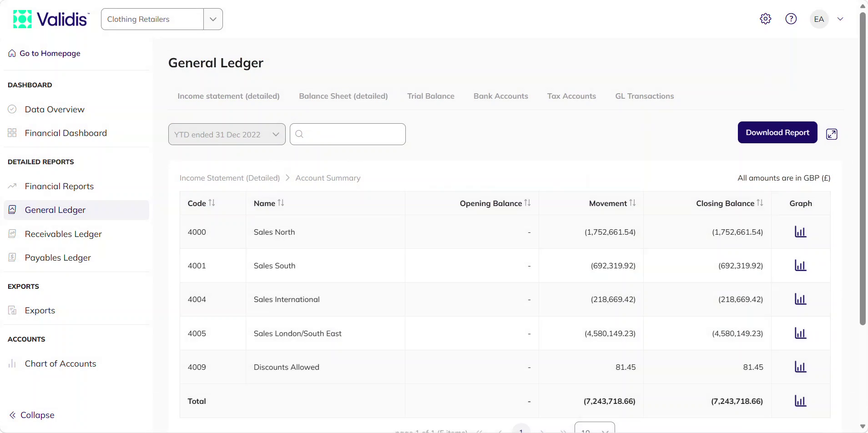Open graph for Sales London/South East row
This screenshot has height=433, width=868.
tap(801, 333)
